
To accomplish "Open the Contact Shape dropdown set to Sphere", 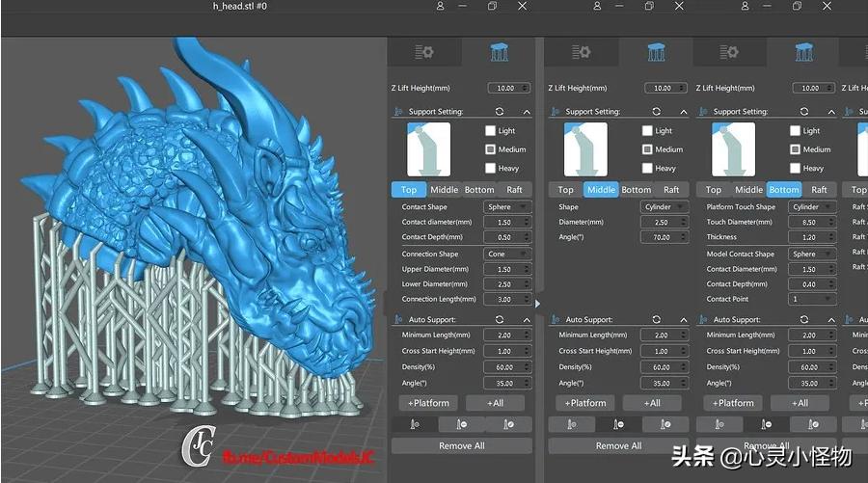I will coord(507,207).
